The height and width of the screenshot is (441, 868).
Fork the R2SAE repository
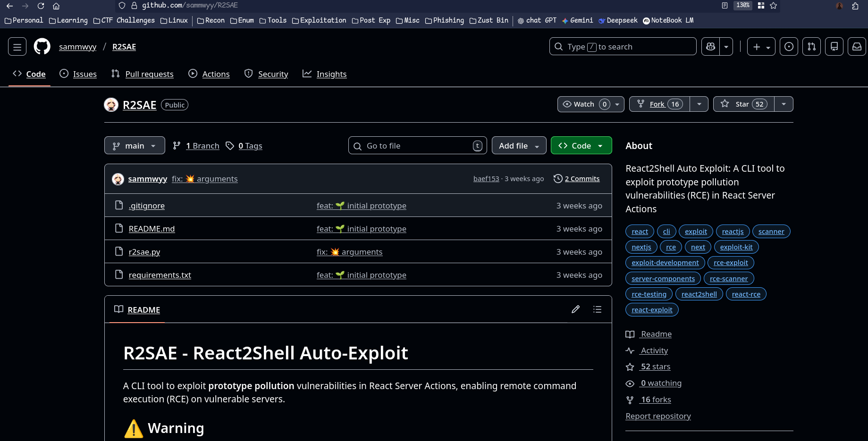[660, 104]
